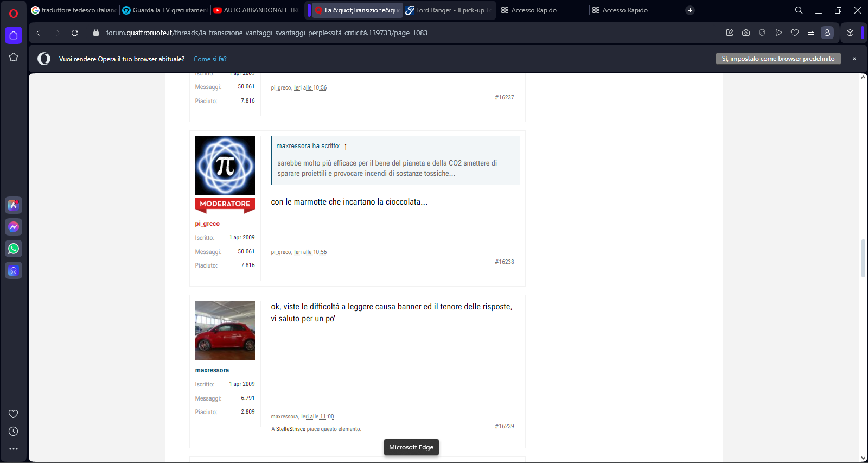Screen dimensions: 868x463
Task: Add page to bookmarks with heart icon
Action: (x=795, y=33)
